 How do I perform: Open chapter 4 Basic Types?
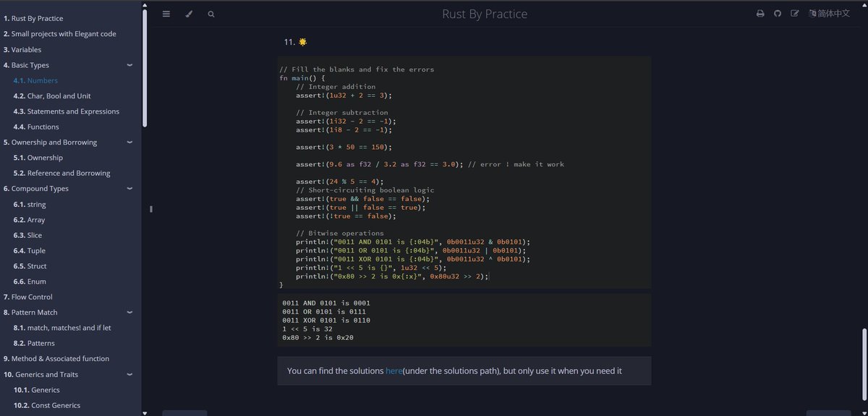[26, 65]
